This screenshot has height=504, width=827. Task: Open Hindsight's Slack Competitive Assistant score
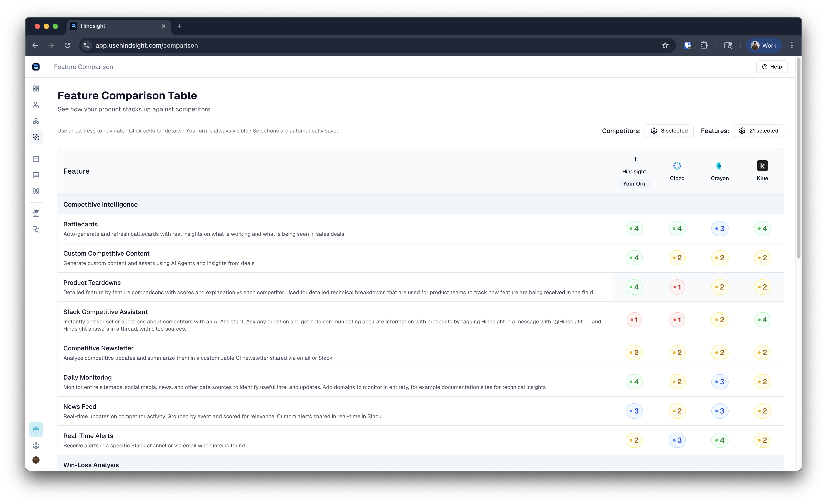[634, 320]
